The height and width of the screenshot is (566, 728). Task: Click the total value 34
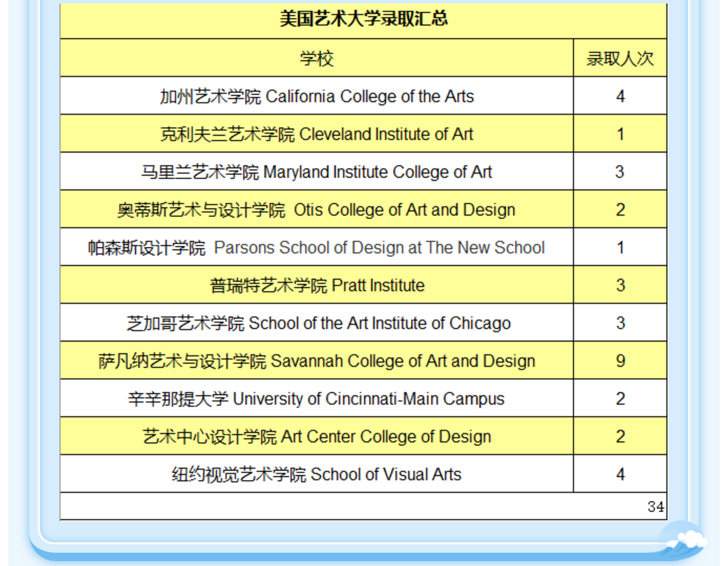tap(656, 507)
